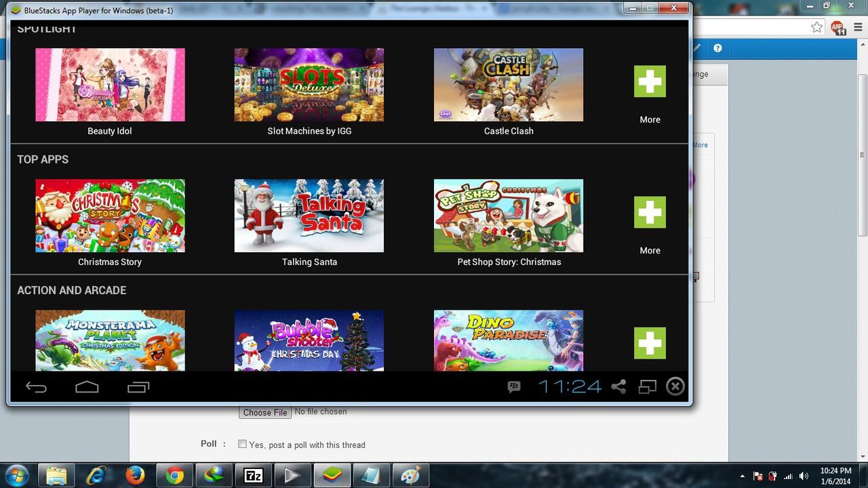
Task: Open Internet Download Manager taskbar icon
Action: 214,476
